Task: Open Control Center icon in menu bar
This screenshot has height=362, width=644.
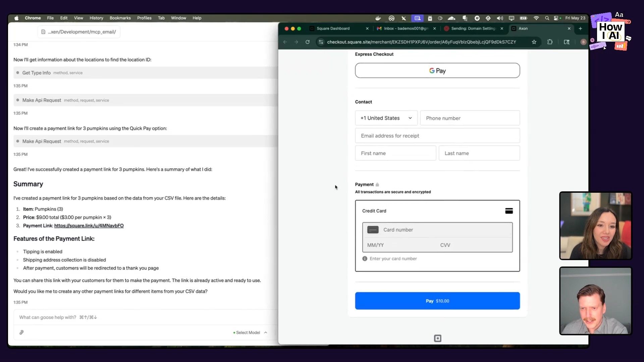Action: (557, 18)
